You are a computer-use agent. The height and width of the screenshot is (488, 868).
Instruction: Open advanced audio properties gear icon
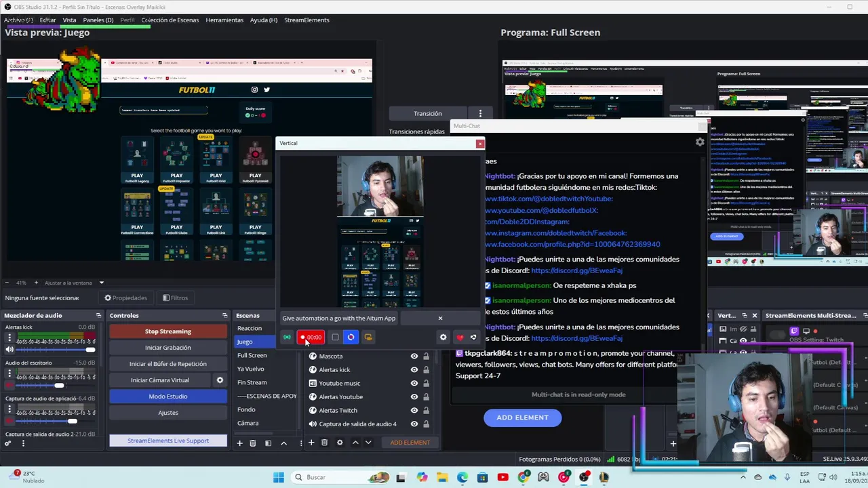8,443
